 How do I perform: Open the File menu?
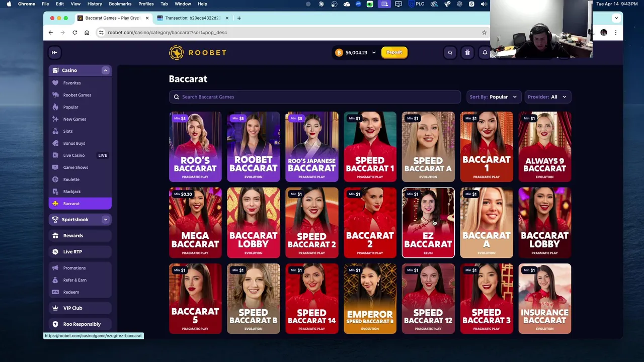coord(45,4)
